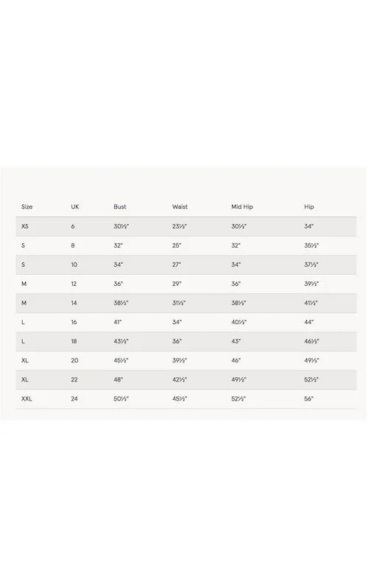Click the 25" waist measurement

(x=177, y=245)
